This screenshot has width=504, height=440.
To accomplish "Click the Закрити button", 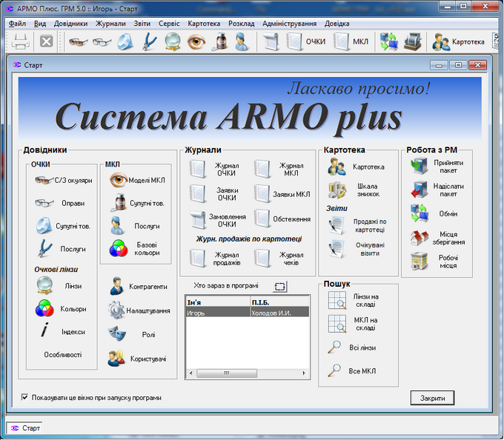I will click(432, 399).
